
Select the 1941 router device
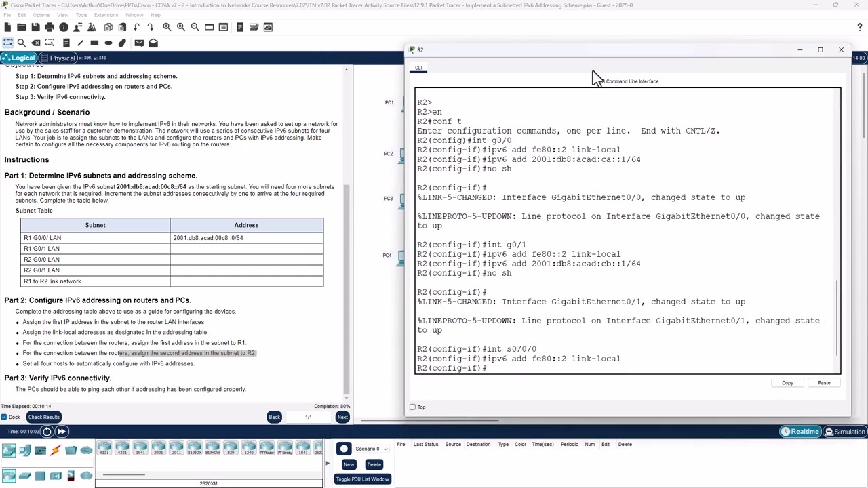point(140,448)
